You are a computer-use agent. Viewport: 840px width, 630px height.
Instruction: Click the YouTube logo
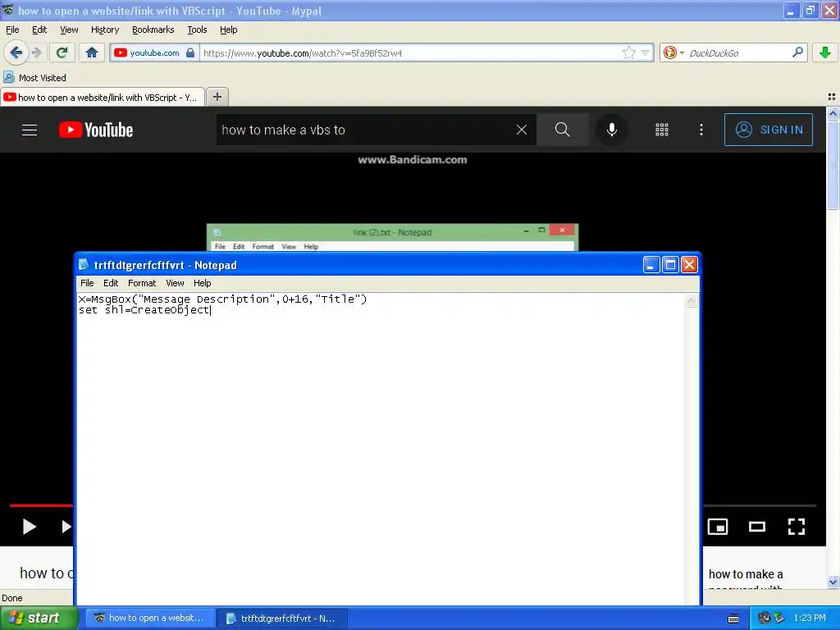(x=96, y=130)
